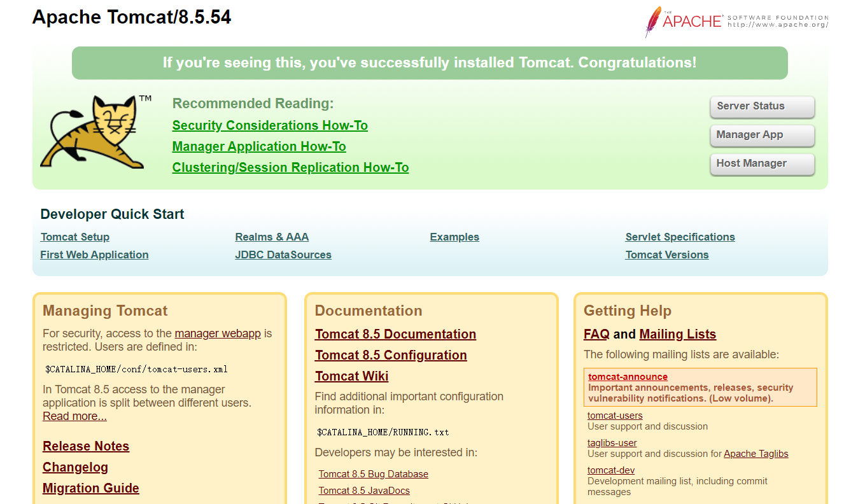The width and height of the screenshot is (865, 504).
Task: Click the Recommended Reading heading
Action: coord(253,104)
